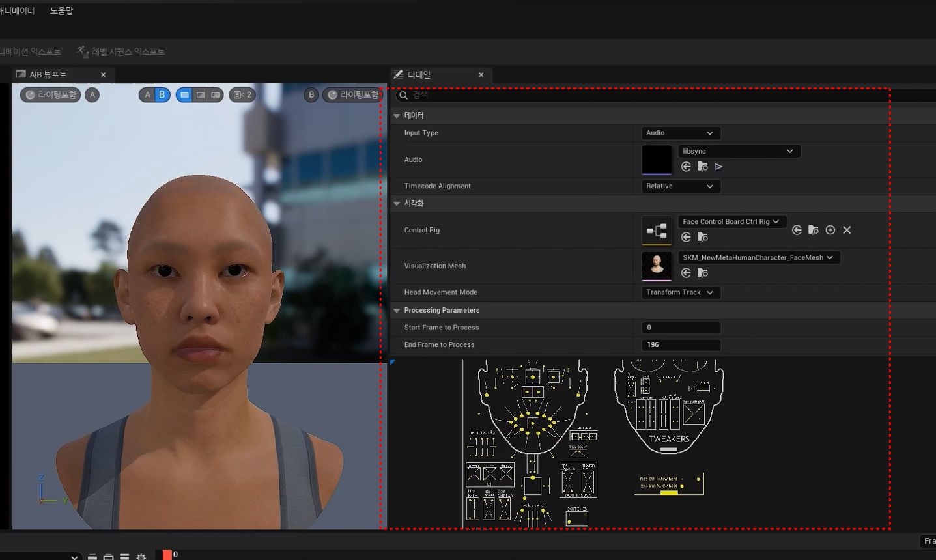Close the A|B 뷰포트 tab
Screen dimensions: 936x560
(103, 75)
